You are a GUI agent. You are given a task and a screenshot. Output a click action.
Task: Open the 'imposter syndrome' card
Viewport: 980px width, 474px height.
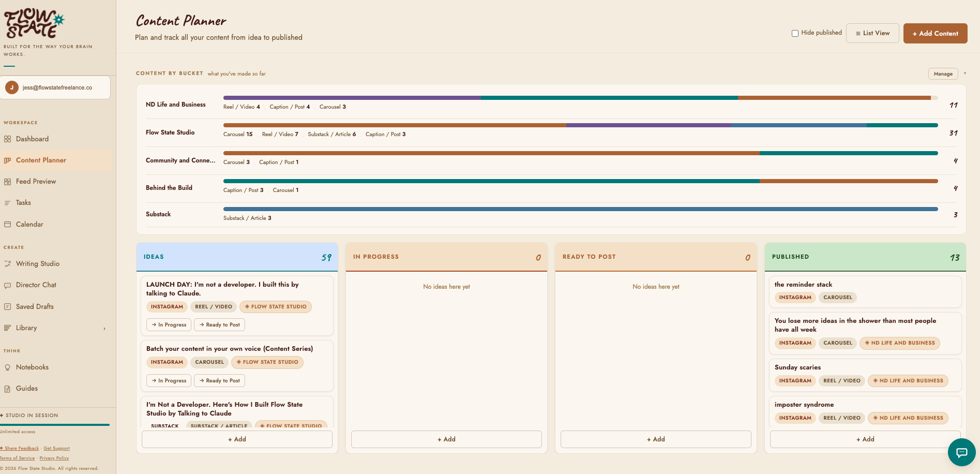click(x=865, y=412)
